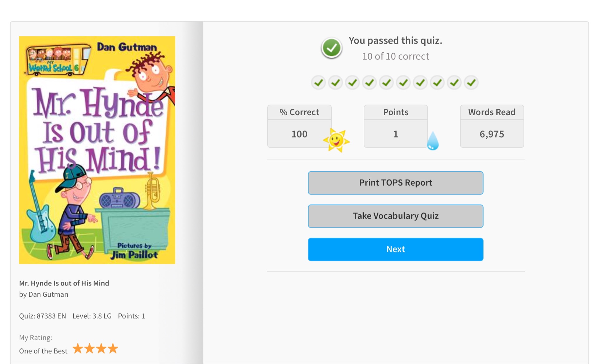
Task: Click the book title text below cover
Action: (64, 283)
